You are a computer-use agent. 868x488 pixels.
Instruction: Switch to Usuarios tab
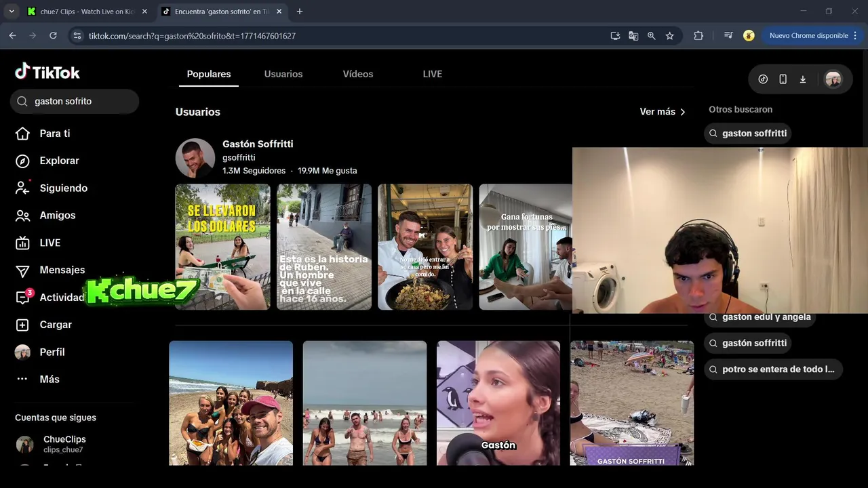(x=283, y=74)
